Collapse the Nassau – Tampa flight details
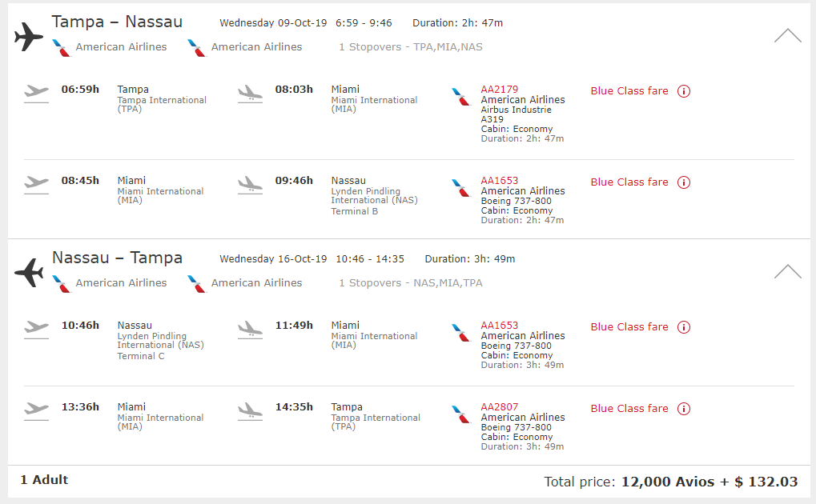 coord(787,271)
